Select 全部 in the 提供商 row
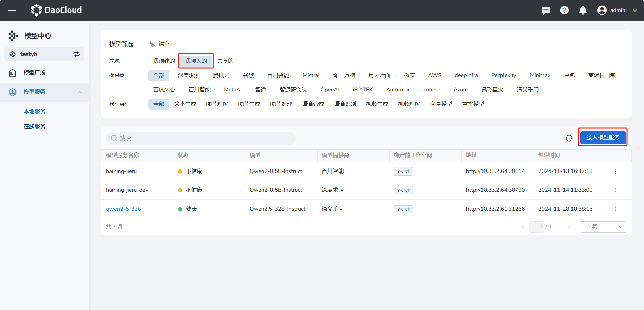This screenshot has width=644, height=310. (x=159, y=75)
